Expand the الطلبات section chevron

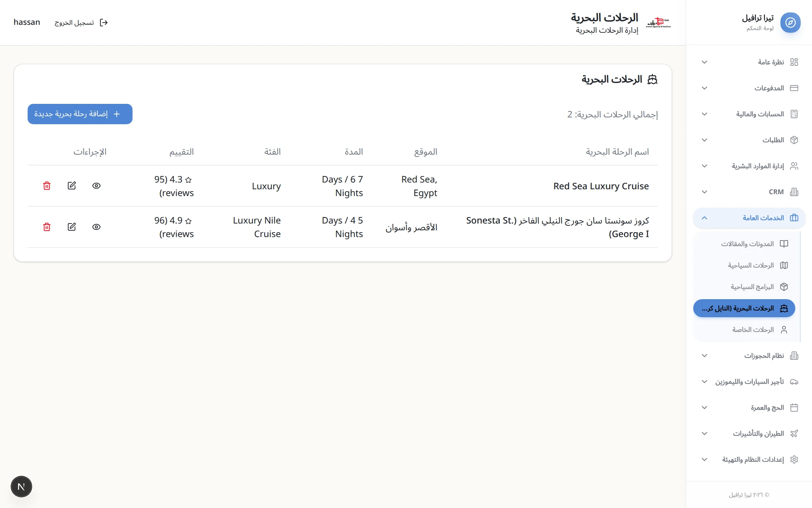tap(704, 140)
